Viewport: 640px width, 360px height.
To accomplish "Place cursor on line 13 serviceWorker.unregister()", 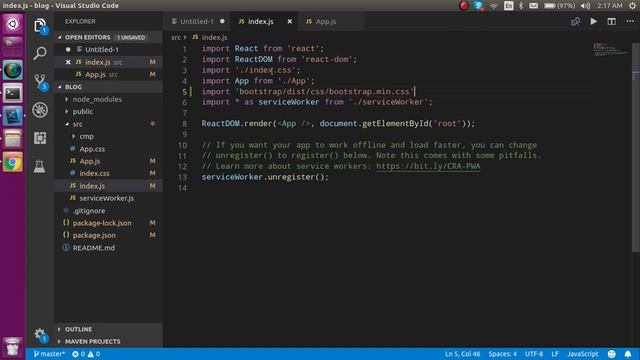I will pos(265,177).
